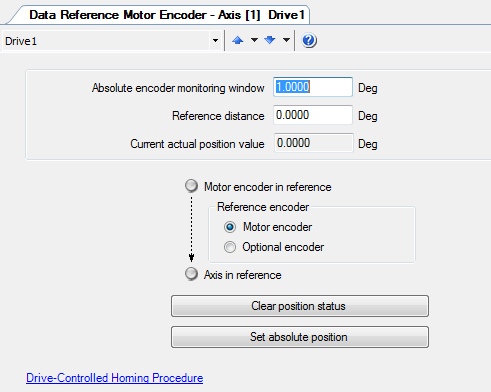Open dropdown arrow beside the down arrow

286,40
